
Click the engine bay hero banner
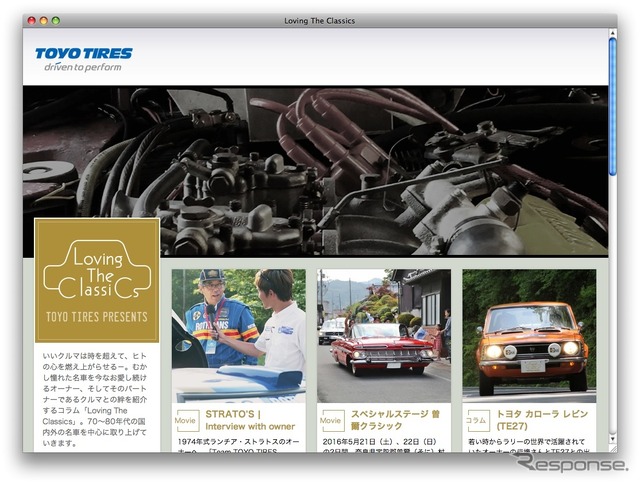coord(315,171)
